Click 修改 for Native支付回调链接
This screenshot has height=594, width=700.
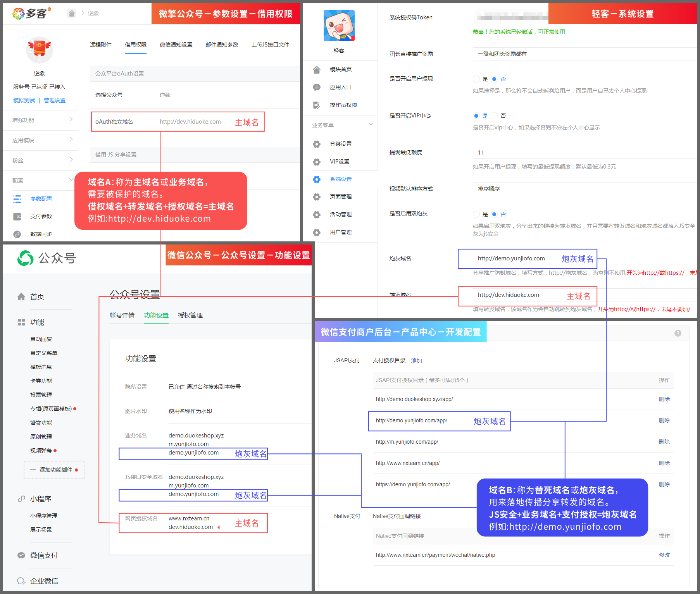pos(664,555)
